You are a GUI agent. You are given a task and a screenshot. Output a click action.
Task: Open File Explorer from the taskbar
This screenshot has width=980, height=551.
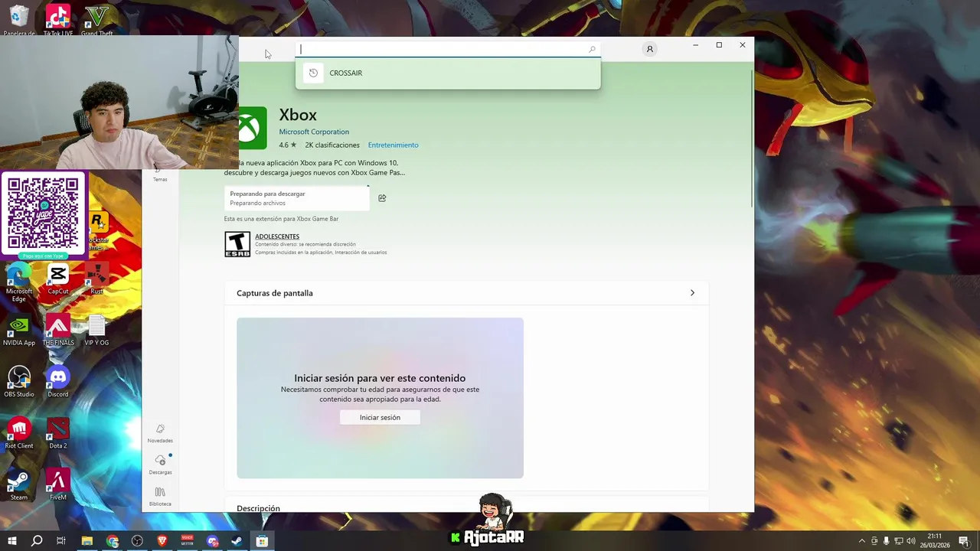click(x=87, y=541)
